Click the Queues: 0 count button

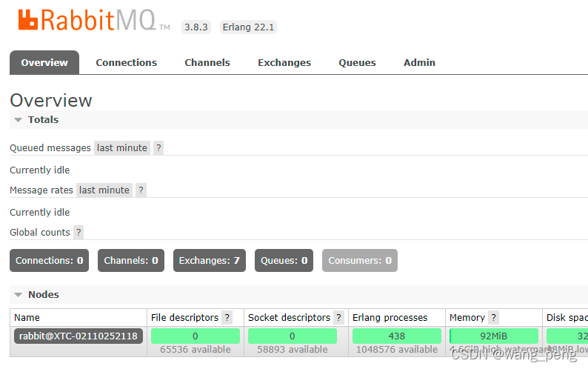pyautogui.click(x=284, y=261)
